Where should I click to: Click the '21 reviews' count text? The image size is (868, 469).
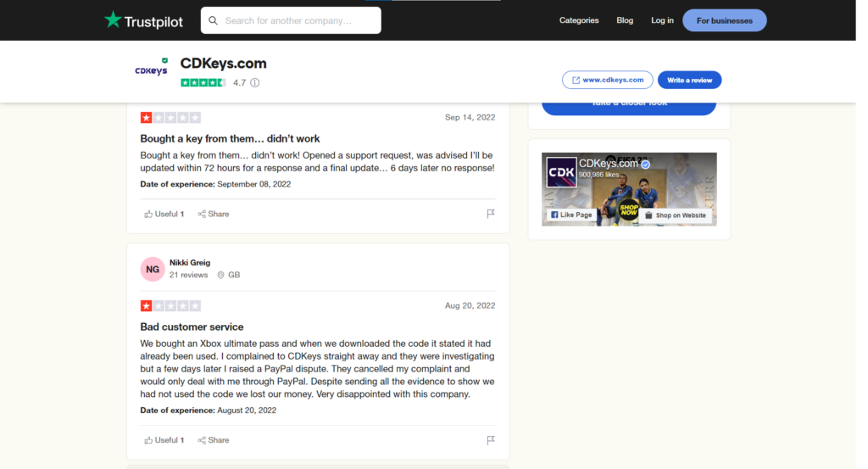tap(189, 275)
